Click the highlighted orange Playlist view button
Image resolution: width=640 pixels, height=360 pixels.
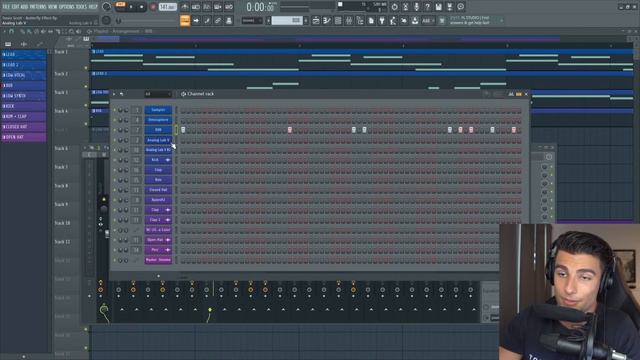[x=185, y=20]
